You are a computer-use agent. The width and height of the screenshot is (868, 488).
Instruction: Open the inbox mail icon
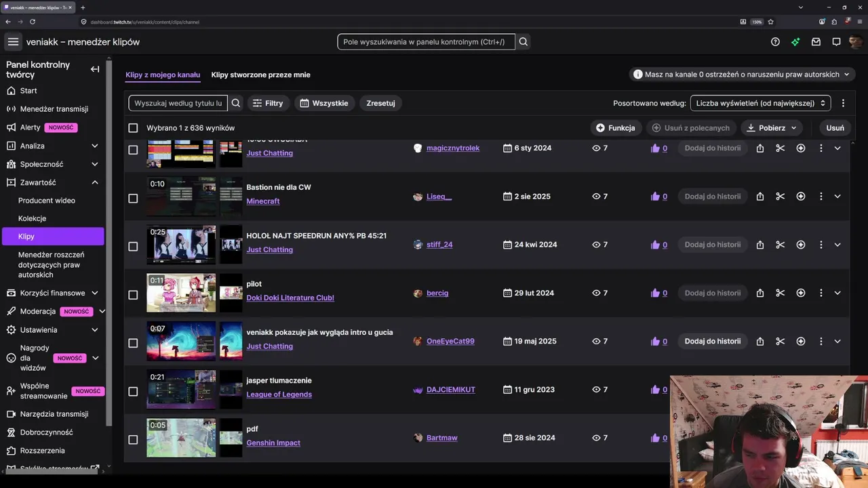click(816, 42)
